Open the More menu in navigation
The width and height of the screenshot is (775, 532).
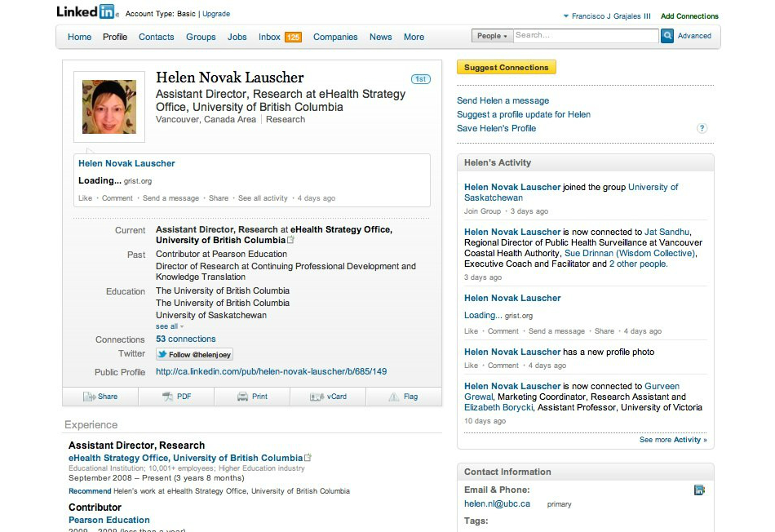click(414, 37)
